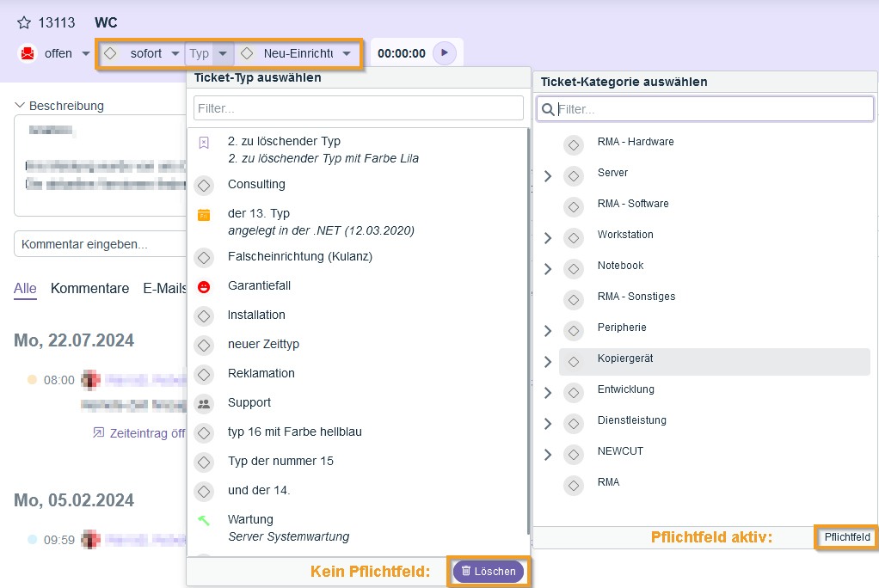Open the Zeiteintrag öffnen link icon

point(98,433)
